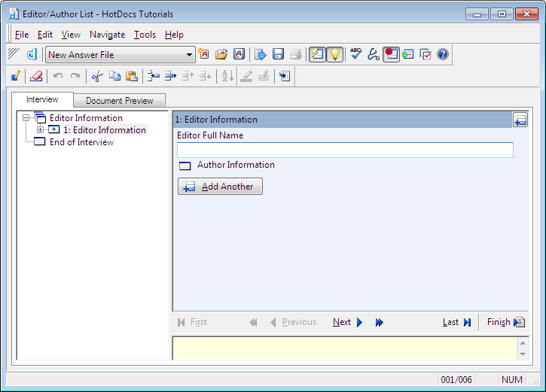Open the File menu
Screen dimensions: 546x392
(x=22, y=35)
